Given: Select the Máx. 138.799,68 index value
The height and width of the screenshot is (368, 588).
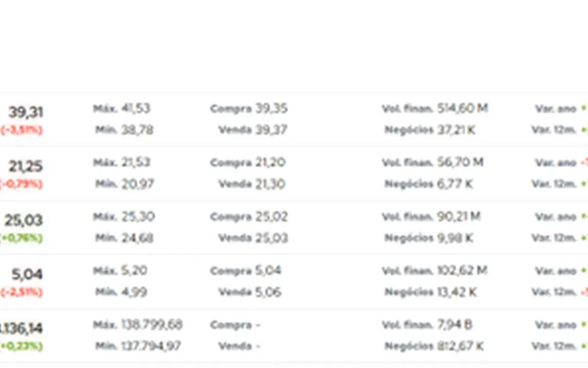Looking at the screenshot, I should pyautogui.click(x=138, y=325).
